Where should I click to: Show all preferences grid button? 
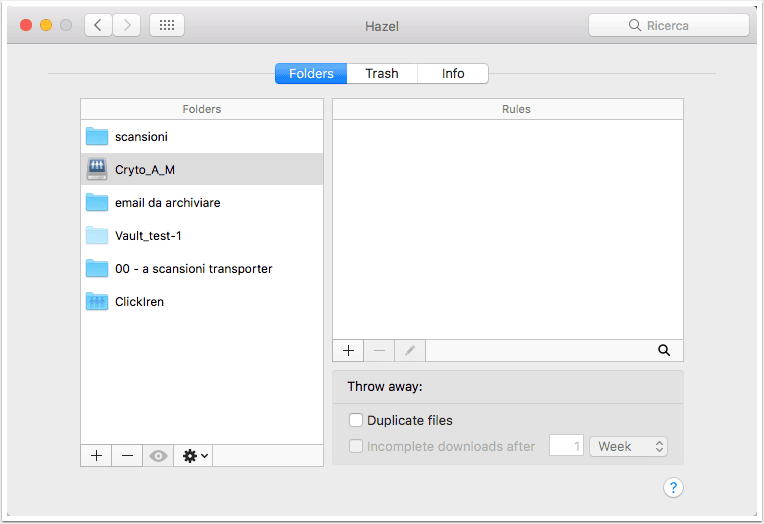coord(167,25)
